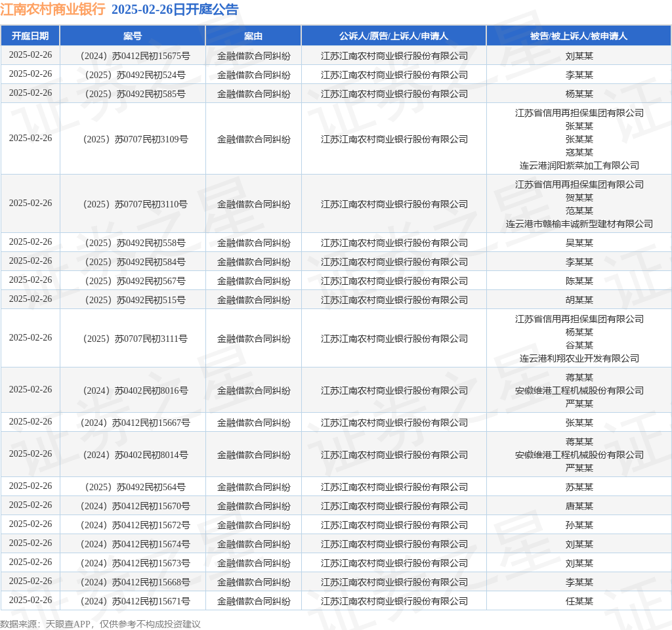Select case number （2025）苏0707民初3109号
672x630 pixels.
pos(133,139)
